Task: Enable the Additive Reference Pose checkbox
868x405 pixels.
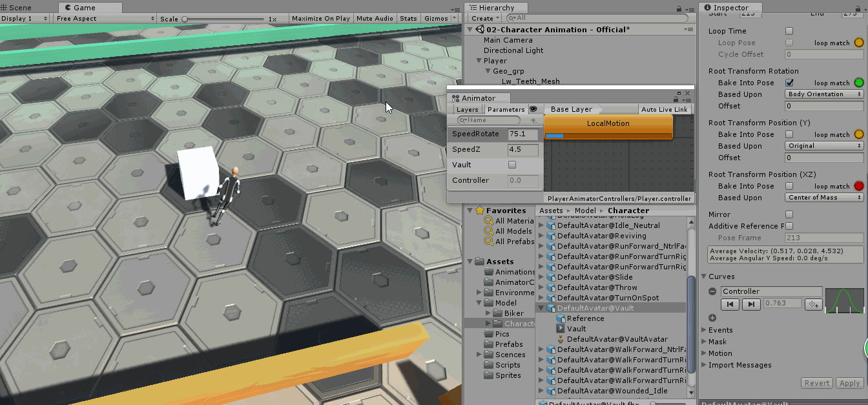Action: (789, 226)
